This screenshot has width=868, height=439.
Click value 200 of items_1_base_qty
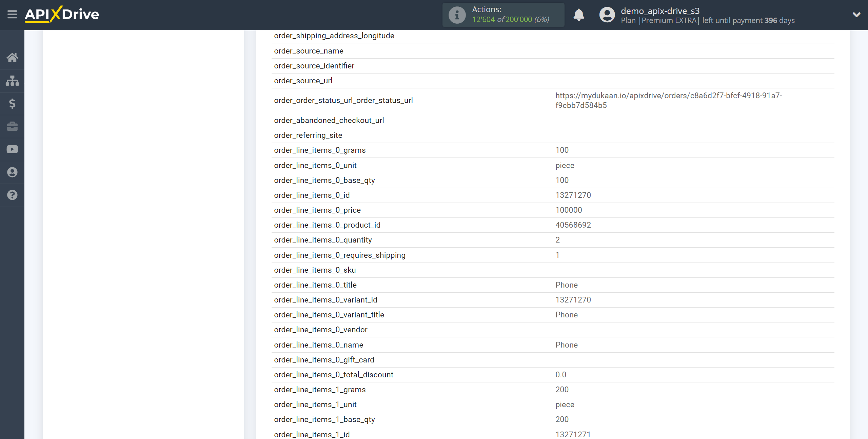562,419
